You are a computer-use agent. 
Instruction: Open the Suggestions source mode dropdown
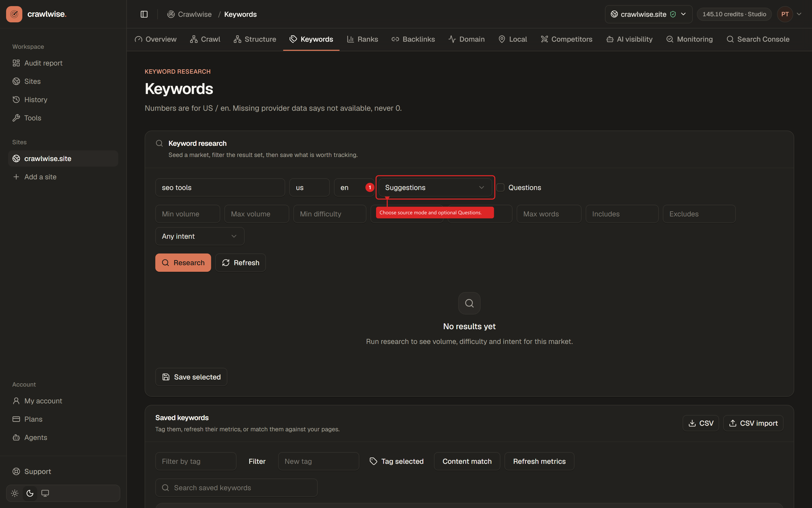pos(435,187)
